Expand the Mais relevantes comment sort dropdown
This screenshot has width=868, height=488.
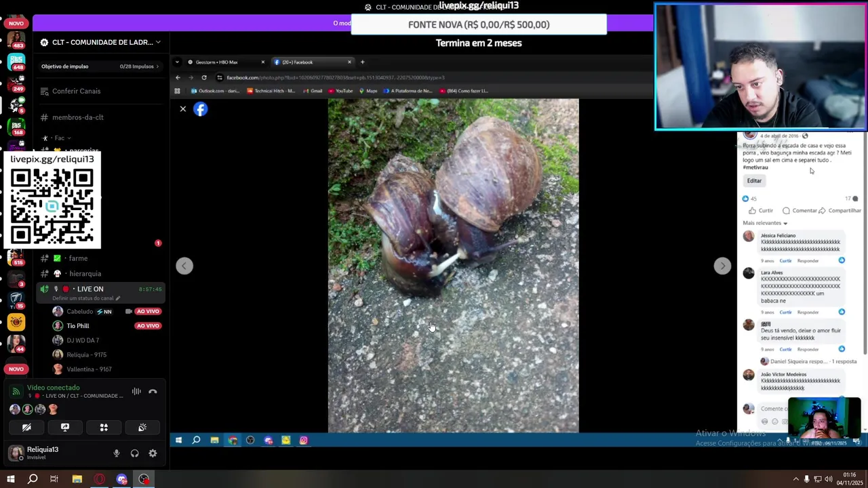(x=765, y=223)
